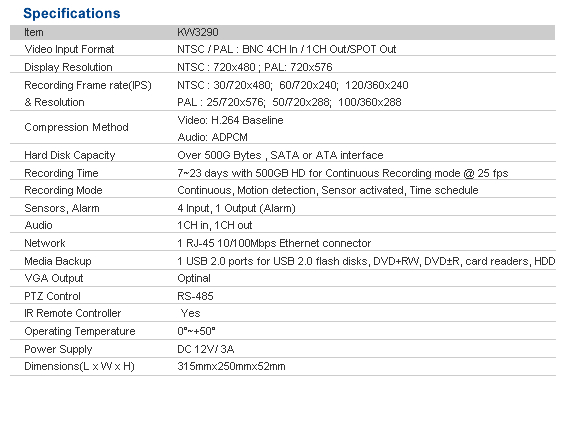
Task: Select the DC 12V/3A power supply value
Action: click(x=205, y=349)
